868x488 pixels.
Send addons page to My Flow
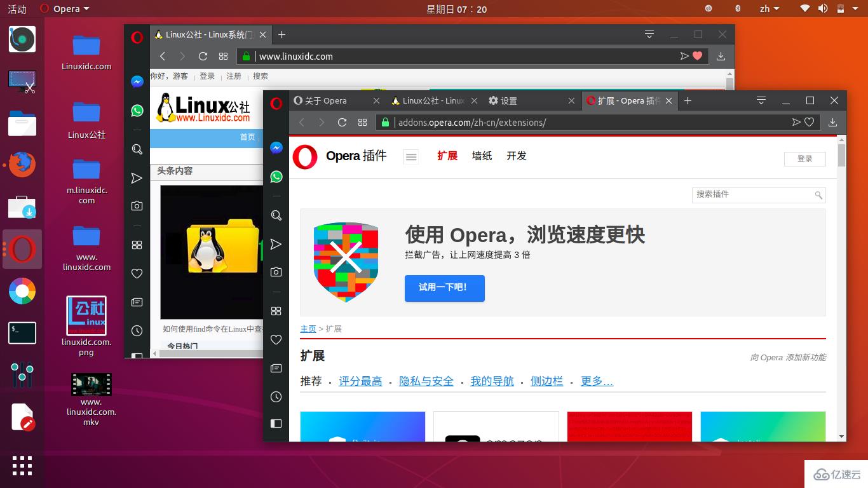796,122
